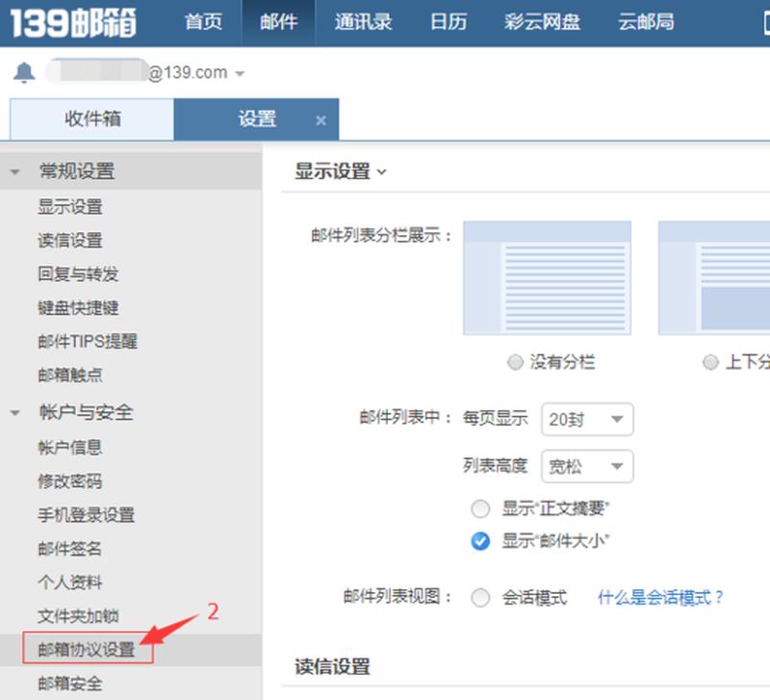
Task: Open 通讯录 in the top navigation
Action: click(x=363, y=22)
